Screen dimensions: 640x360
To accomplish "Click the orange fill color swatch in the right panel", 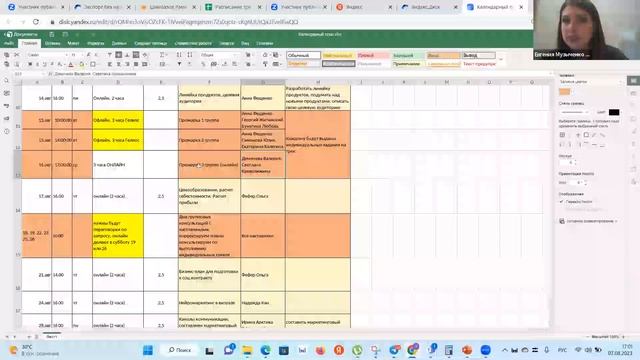I will [564, 92].
